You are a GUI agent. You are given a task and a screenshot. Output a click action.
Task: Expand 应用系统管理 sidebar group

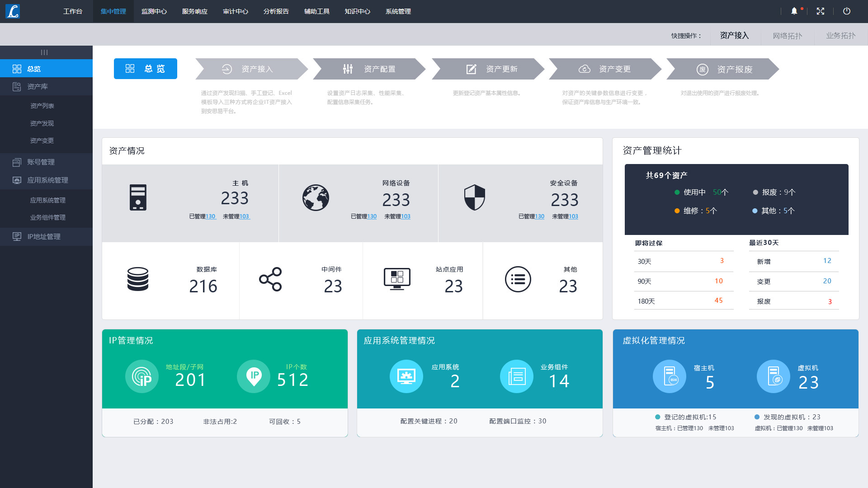(x=47, y=180)
